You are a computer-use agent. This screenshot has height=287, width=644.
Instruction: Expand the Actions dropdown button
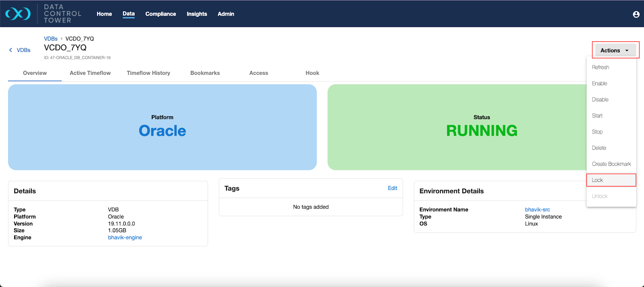coord(615,50)
